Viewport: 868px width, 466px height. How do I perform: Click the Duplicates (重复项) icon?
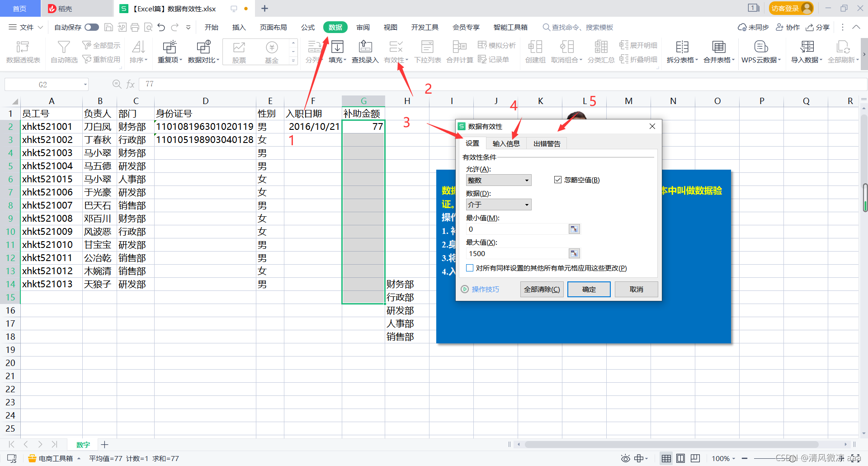(170, 47)
